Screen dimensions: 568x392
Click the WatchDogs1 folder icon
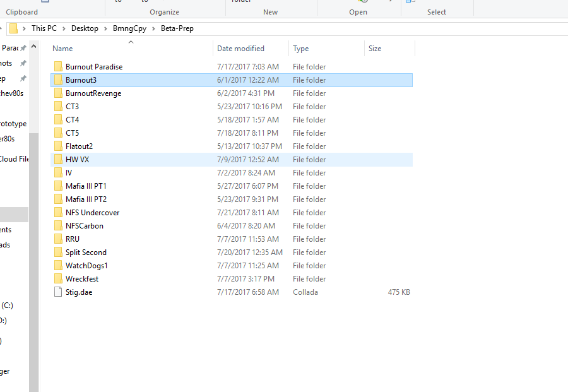pos(58,266)
